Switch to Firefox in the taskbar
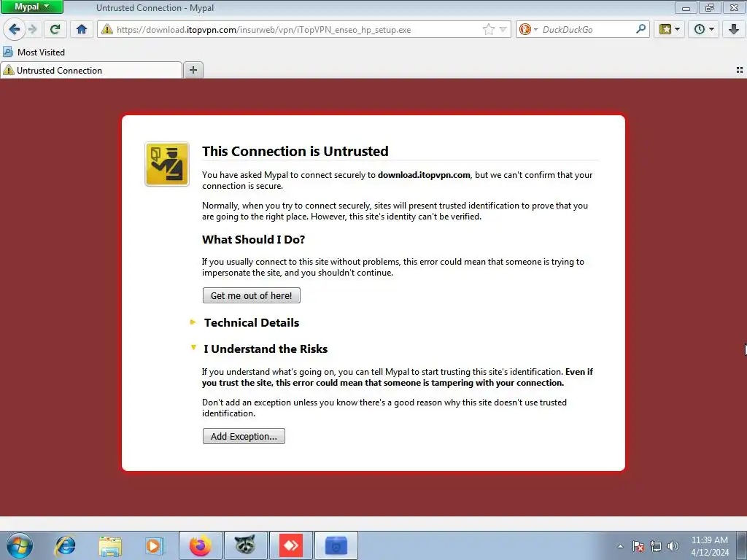 pyautogui.click(x=201, y=545)
